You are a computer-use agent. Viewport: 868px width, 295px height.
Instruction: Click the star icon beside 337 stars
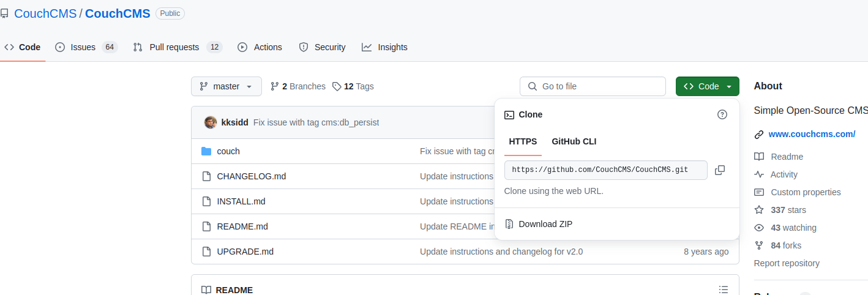(x=759, y=210)
